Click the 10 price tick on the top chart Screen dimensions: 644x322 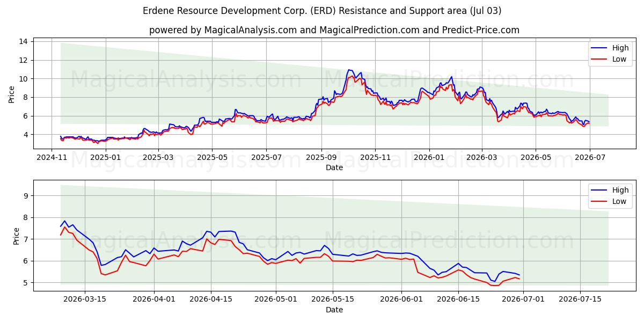pyautogui.click(x=25, y=79)
